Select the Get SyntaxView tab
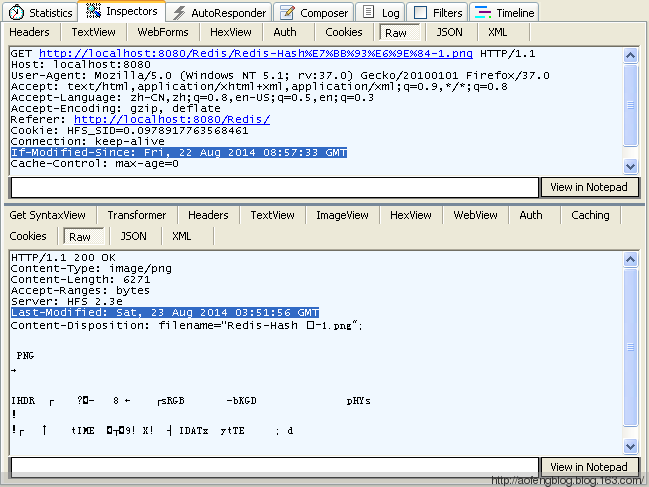Screen dimensions: 649x487 [x=48, y=215]
